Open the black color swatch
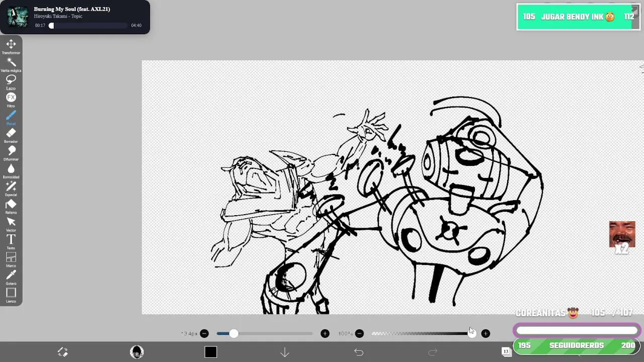644x362 pixels. [x=211, y=352]
